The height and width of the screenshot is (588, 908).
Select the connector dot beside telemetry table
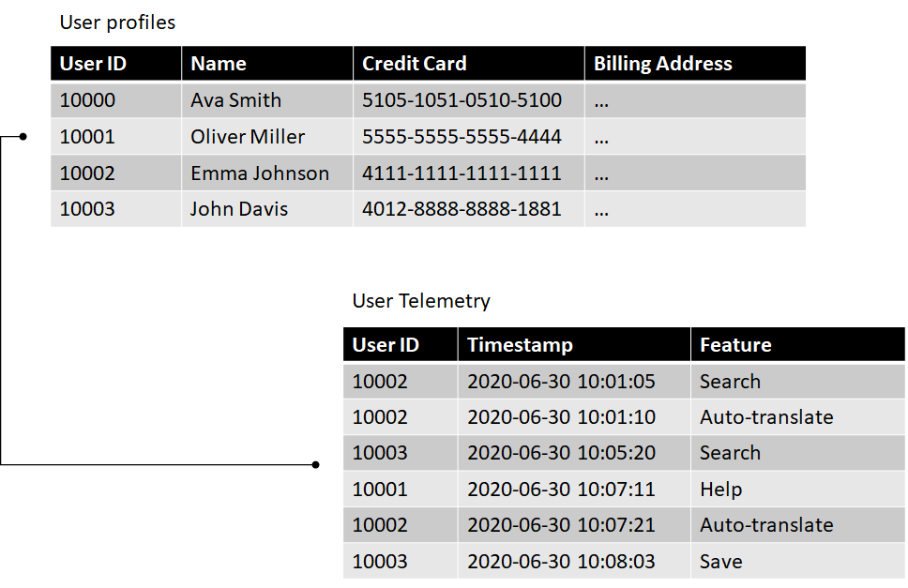tap(315, 465)
